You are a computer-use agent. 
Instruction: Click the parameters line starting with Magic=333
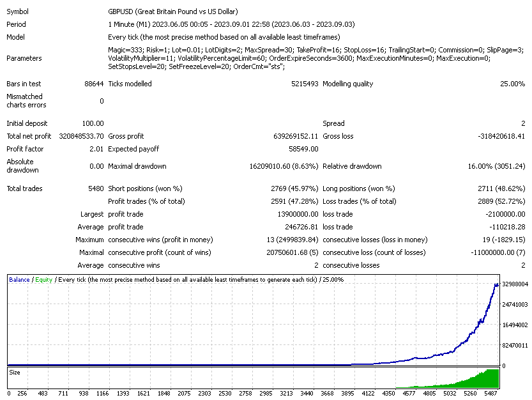316,50
